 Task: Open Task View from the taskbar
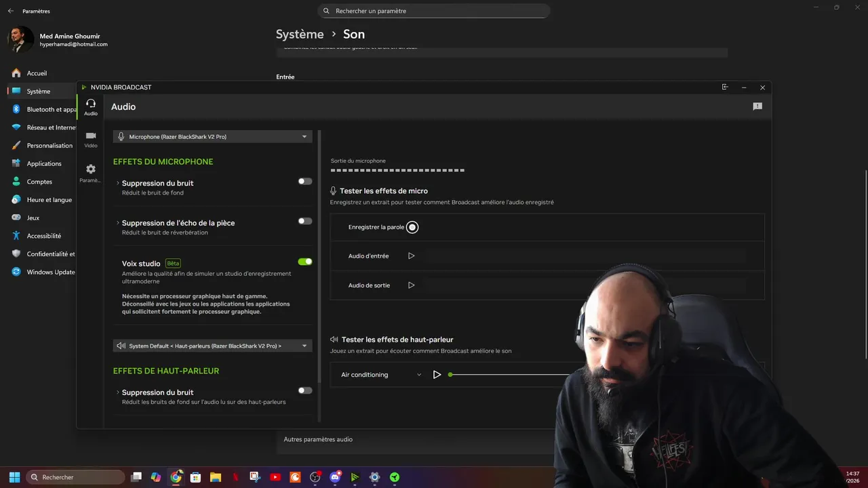coord(136,477)
